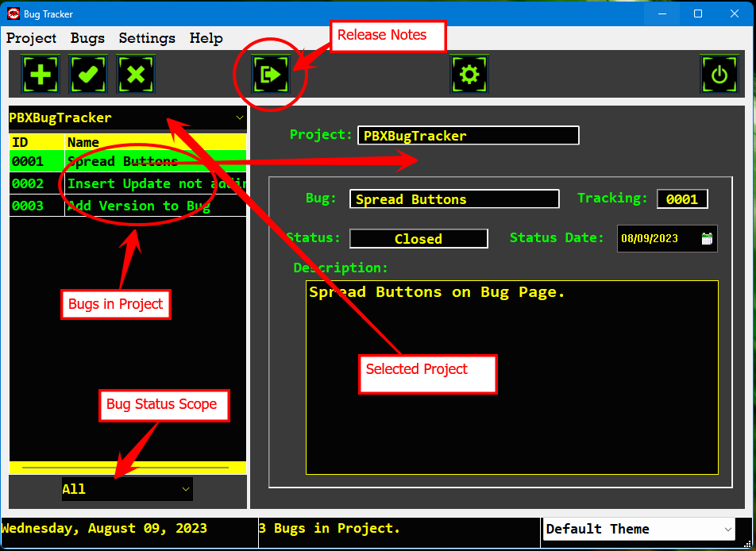Click status bar date Wednesday, August 09, 2023
This screenshot has height=551, width=756.
[x=104, y=528]
